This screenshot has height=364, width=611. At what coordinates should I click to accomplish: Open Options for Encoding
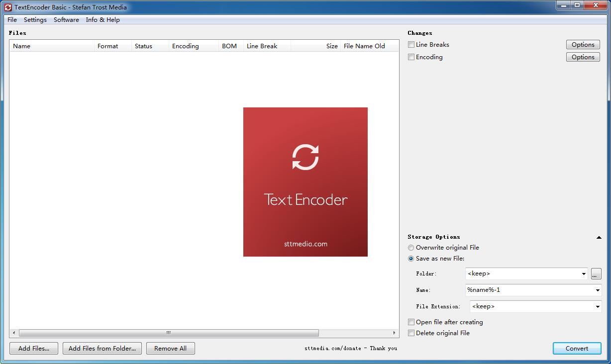[x=583, y=57]
